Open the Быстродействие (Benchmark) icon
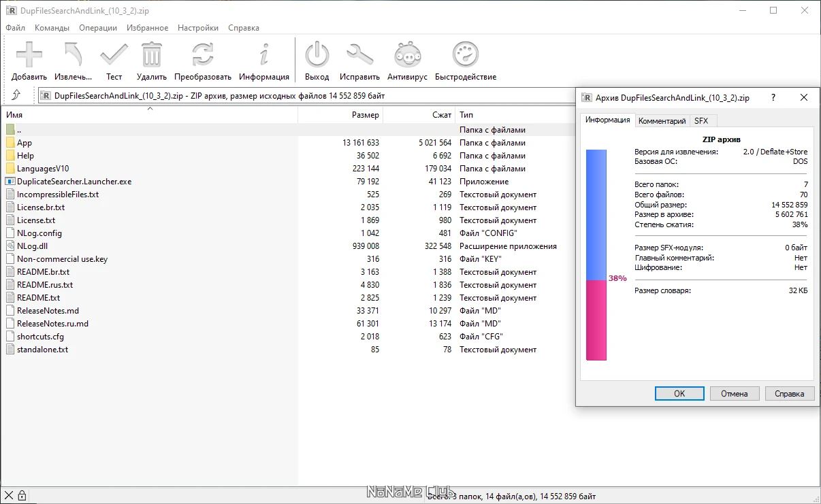This screenshot has width=821, height=504. [465, 54]
